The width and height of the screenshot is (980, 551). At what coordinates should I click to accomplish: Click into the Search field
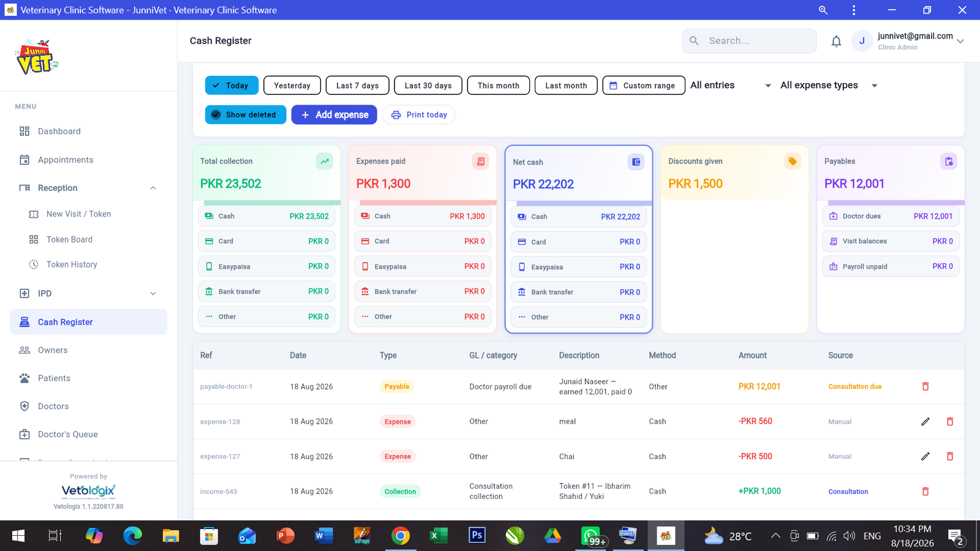749,41
